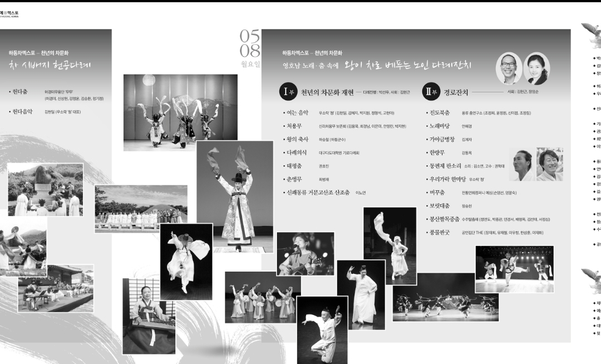Click the '보릿대춤' program item
The height and width of the screenshot is (364, 601).
click(x=439, y=206)
